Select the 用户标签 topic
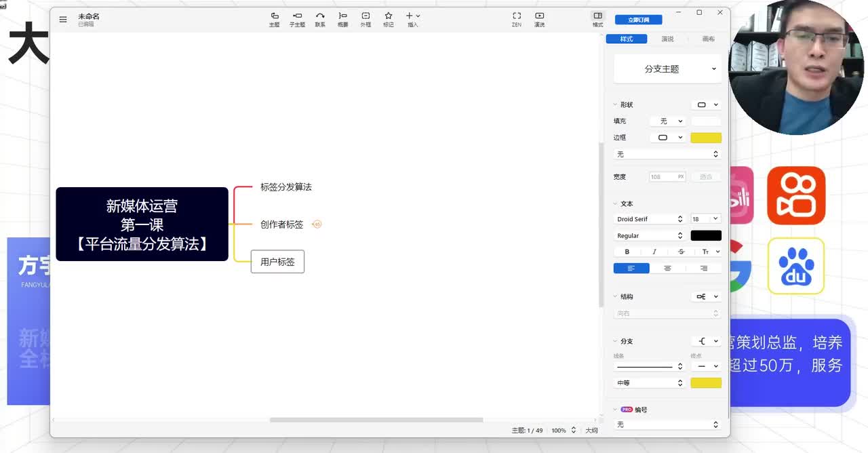Screen dimensions: 868x453 tap(277, 262)
